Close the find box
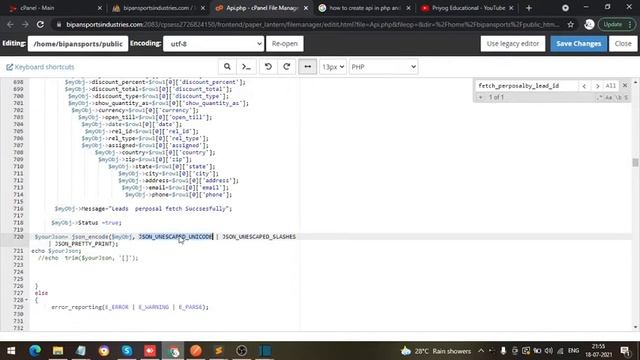 tap(625, 85)
